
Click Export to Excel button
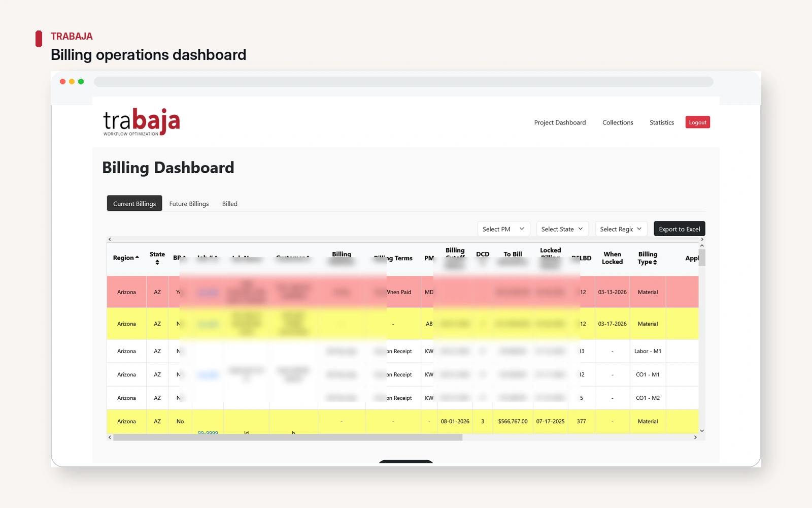tap(679, 229)
